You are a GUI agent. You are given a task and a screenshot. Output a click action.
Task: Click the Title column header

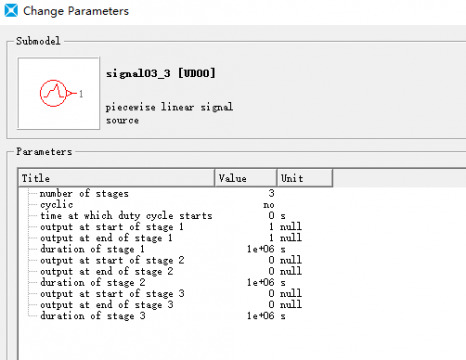(116, 178)
